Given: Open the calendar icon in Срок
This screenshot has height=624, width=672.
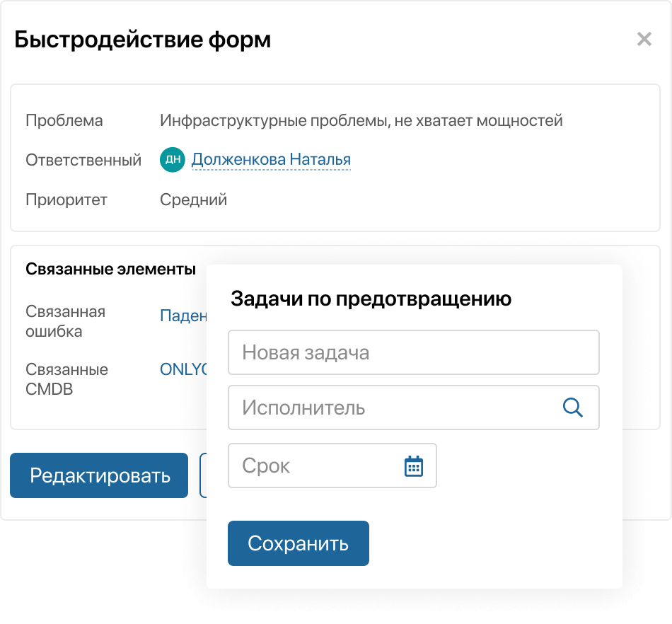Looking at the screenshot, I should pos(414,466).
